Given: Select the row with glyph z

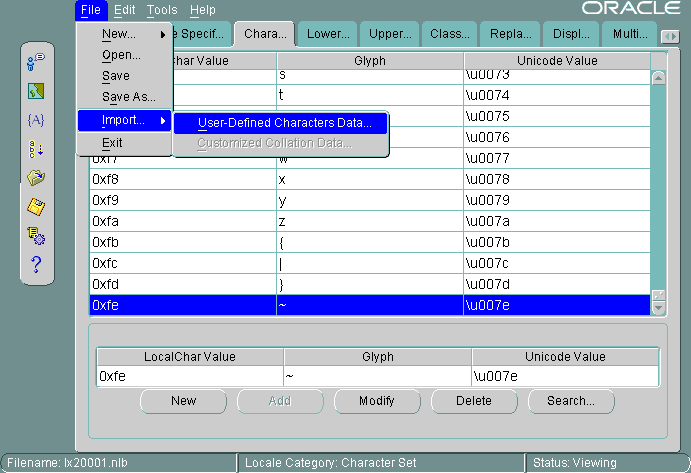Looking at the screenshot, I should [370, 221].
